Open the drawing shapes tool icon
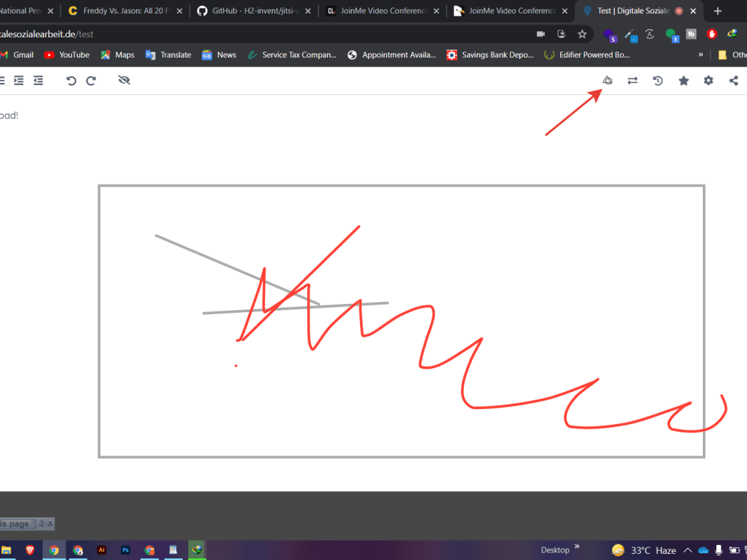The width and height of the screenshot is (747, 560). pos(607,81)
